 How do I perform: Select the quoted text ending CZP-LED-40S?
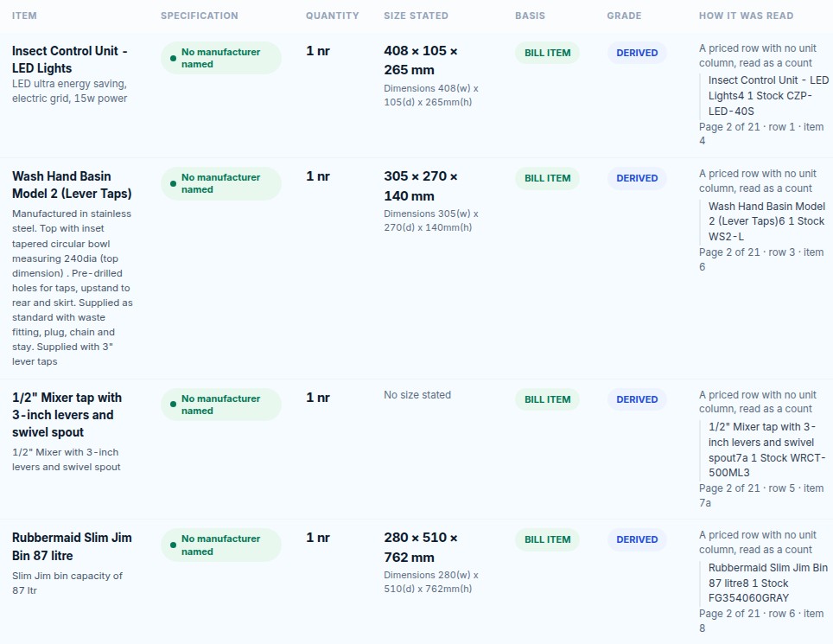pos(768,96)
